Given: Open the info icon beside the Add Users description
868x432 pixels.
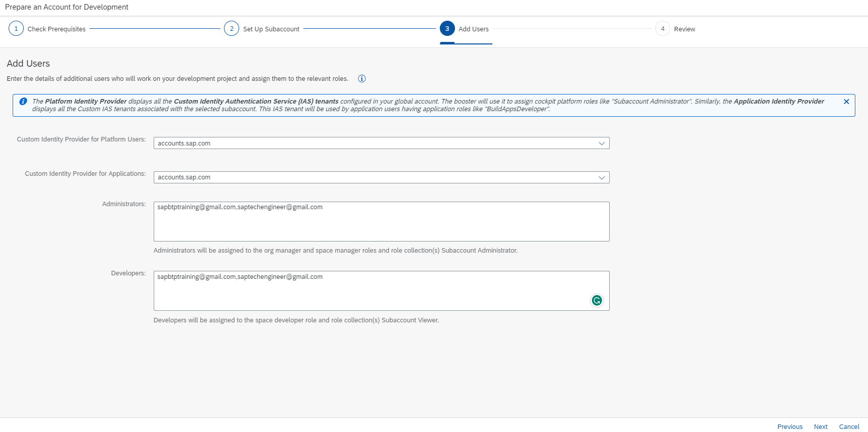Looking at the screenshot, I should [361, 79].
